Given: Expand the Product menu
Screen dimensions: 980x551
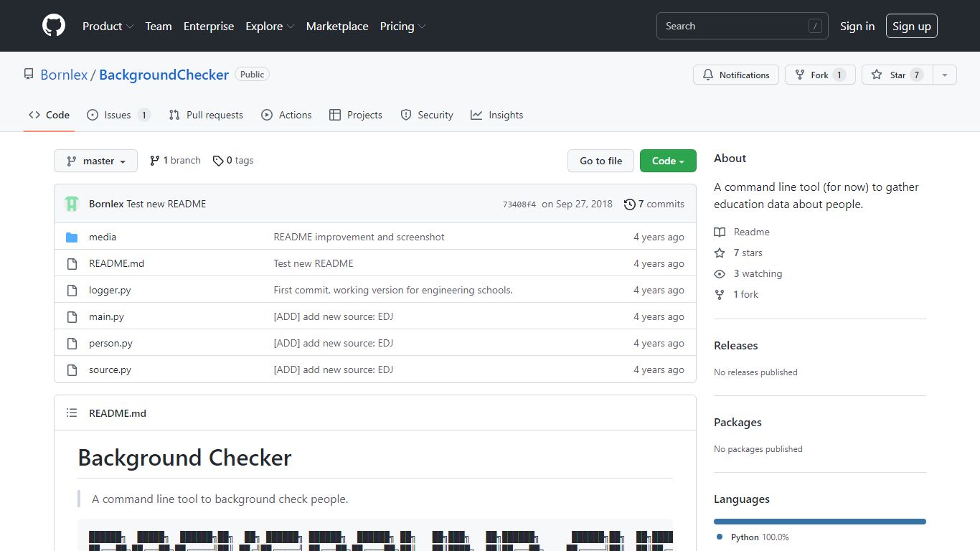Looking at the screenshot, I should click(x=108, y=26).
